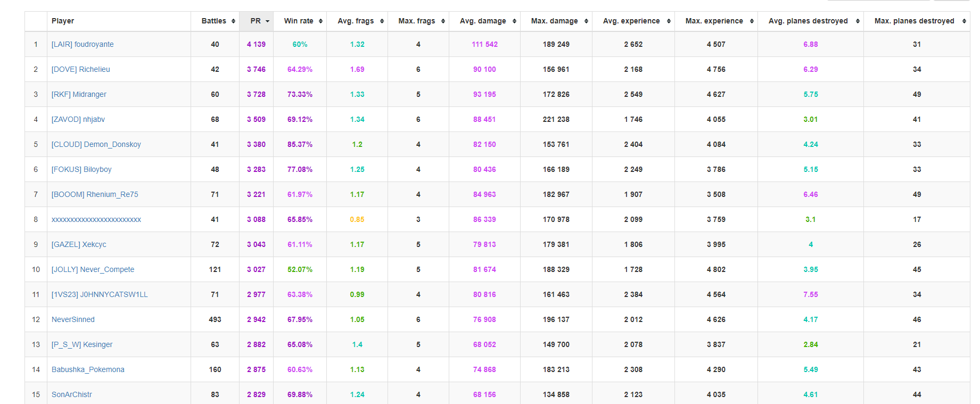Select the NeverSinned player link

click(x=73, y=319)
